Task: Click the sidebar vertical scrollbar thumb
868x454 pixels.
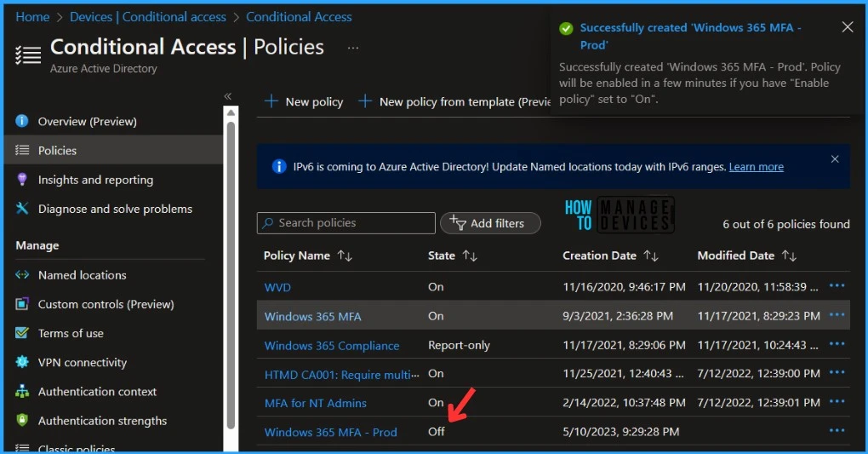Action: pos(231,275)
